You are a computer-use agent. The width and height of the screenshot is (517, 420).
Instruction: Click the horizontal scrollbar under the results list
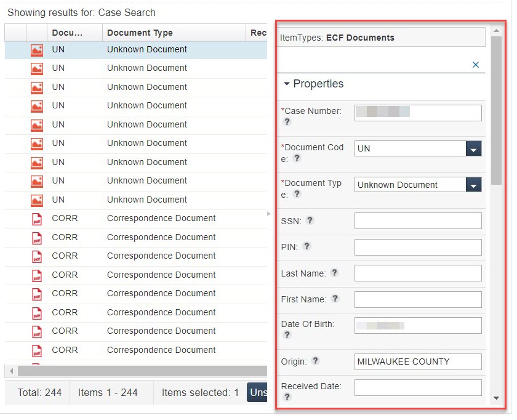[142, 371]
